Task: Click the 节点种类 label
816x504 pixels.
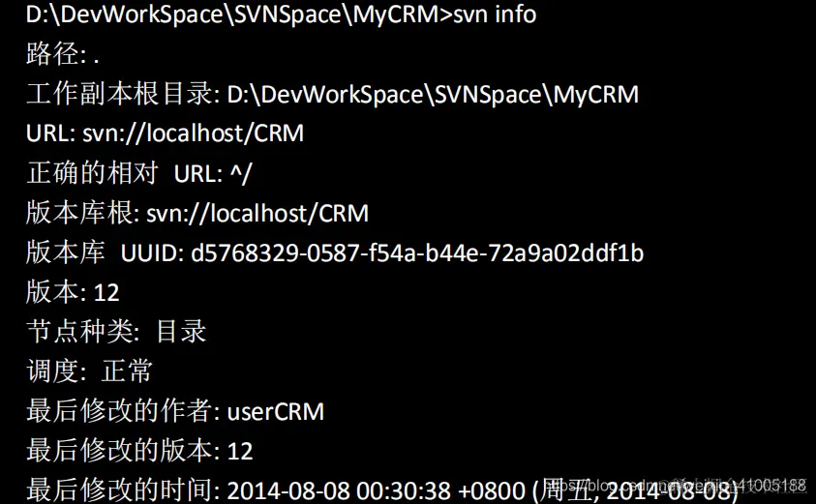Action: pyautogui.click(x=80, y=332)
